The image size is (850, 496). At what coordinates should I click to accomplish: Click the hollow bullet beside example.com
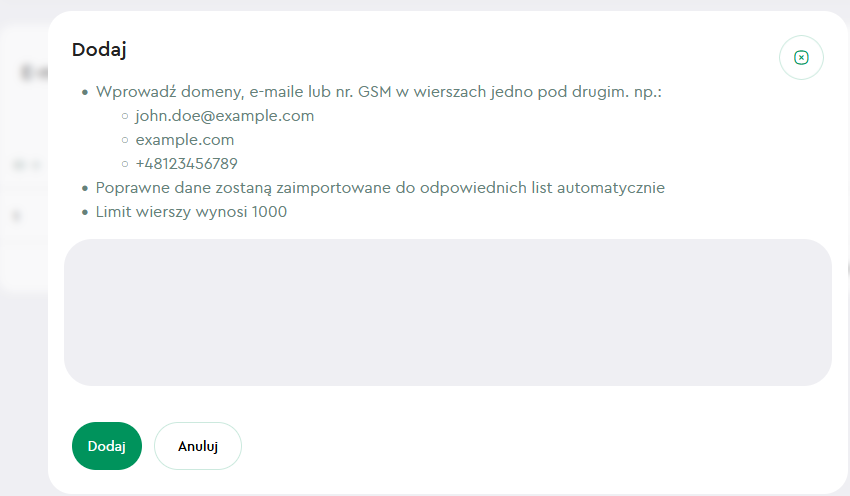tap(125, 140)
